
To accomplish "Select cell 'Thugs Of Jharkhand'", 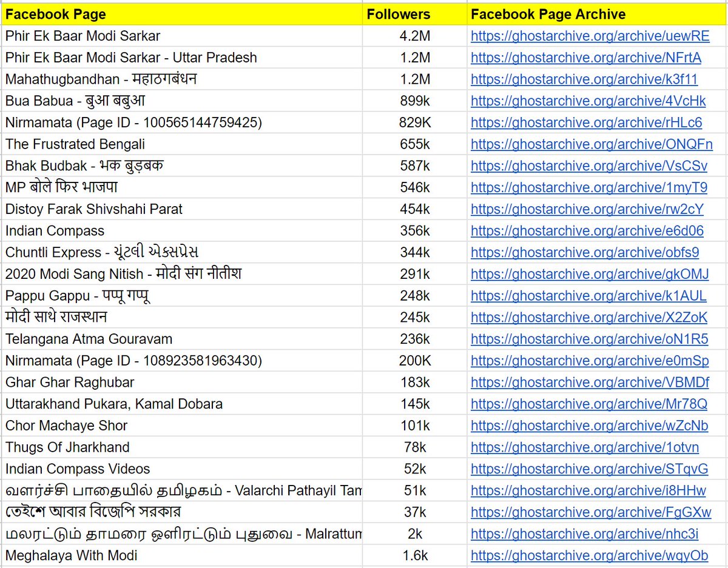I will (181, 447).
